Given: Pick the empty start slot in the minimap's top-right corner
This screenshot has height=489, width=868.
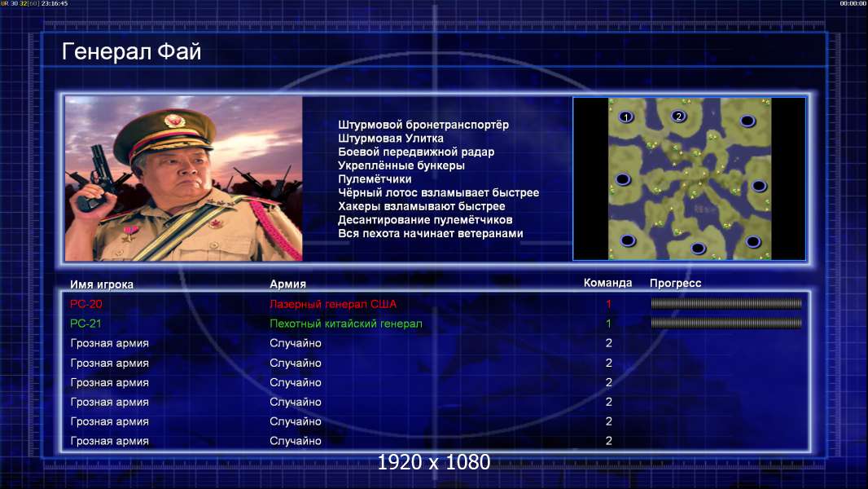Looking at the screenshot, I should [x=747, y=120].
